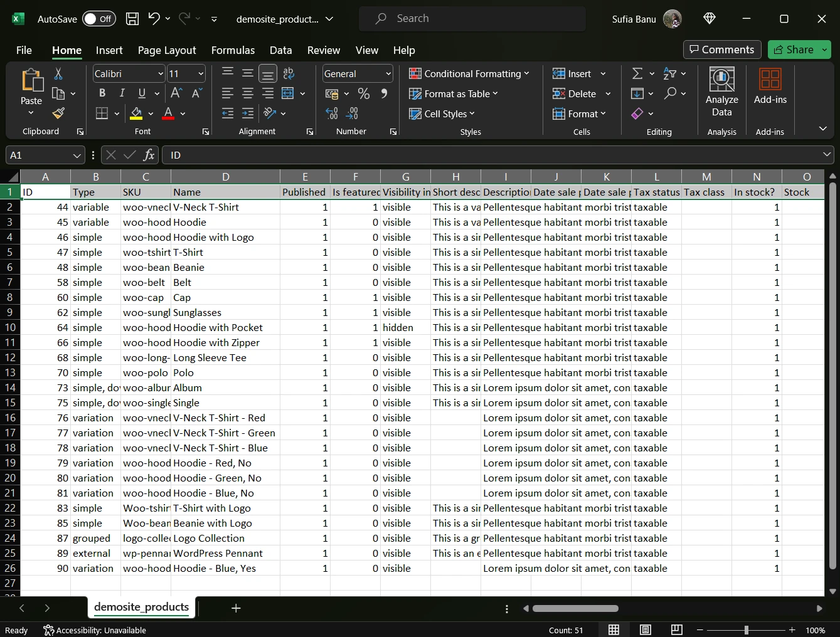Click Increase Indent icon
The image size is (840, 637).
tap(248, 113)
